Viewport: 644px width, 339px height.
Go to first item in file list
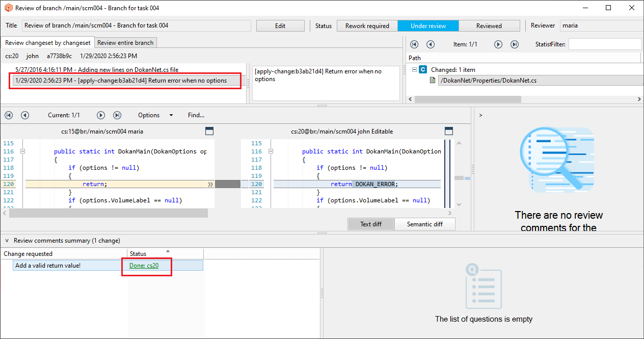coord(414,44)
